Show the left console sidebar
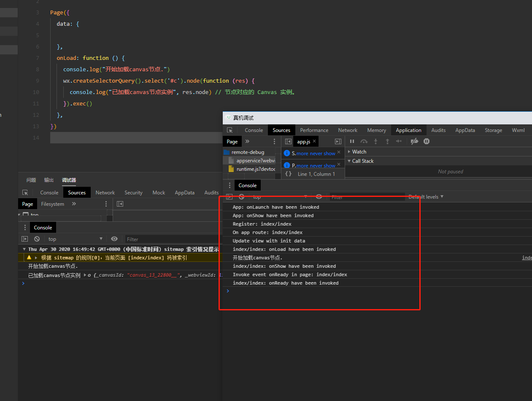Image resolution: width=532 pixels, height=401 pixels. (x=25, y=239)
